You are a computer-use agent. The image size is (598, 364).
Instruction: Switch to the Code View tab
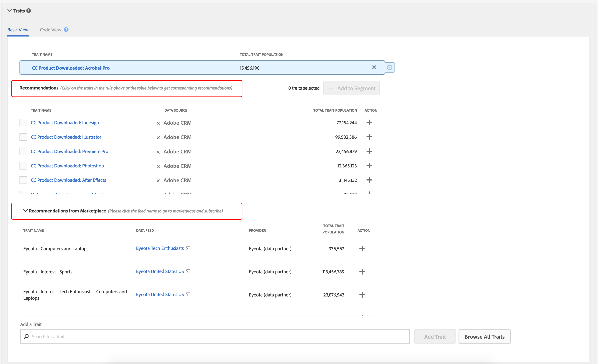pyautogui.click(x=51, y=30)
